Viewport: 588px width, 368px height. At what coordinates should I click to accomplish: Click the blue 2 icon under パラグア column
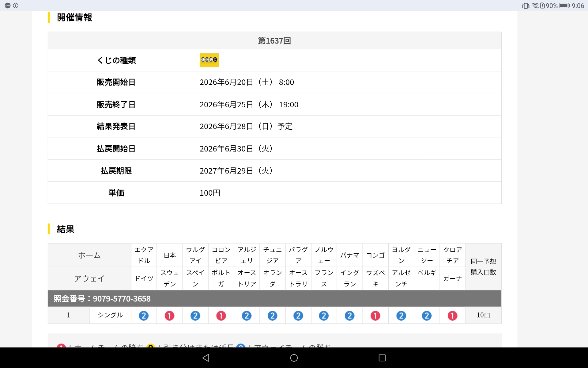point(298,316)
